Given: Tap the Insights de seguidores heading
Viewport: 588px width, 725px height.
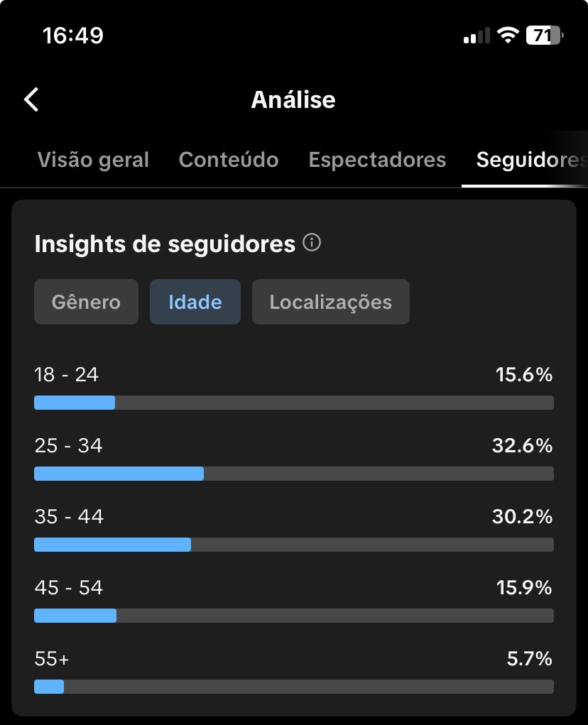Looking at the screenshot, I should click(x=165, y=244).
